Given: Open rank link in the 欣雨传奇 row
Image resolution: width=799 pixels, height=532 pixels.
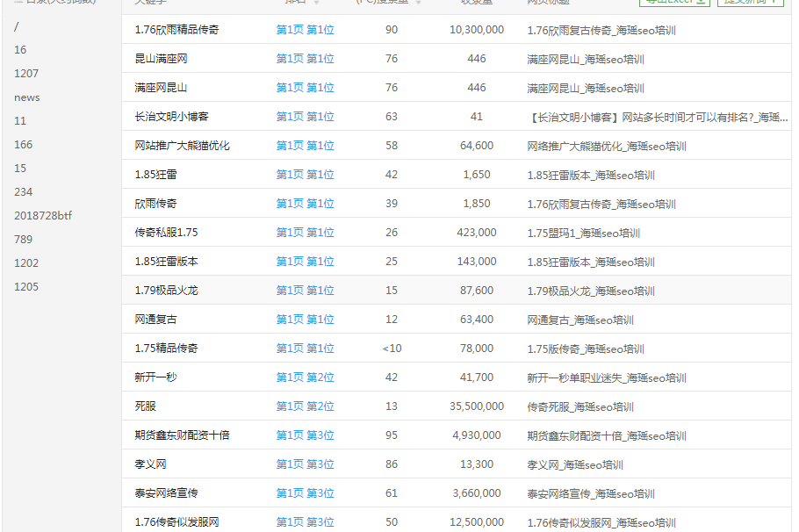Looking at the screenshot, I should [x=306, y=204].
